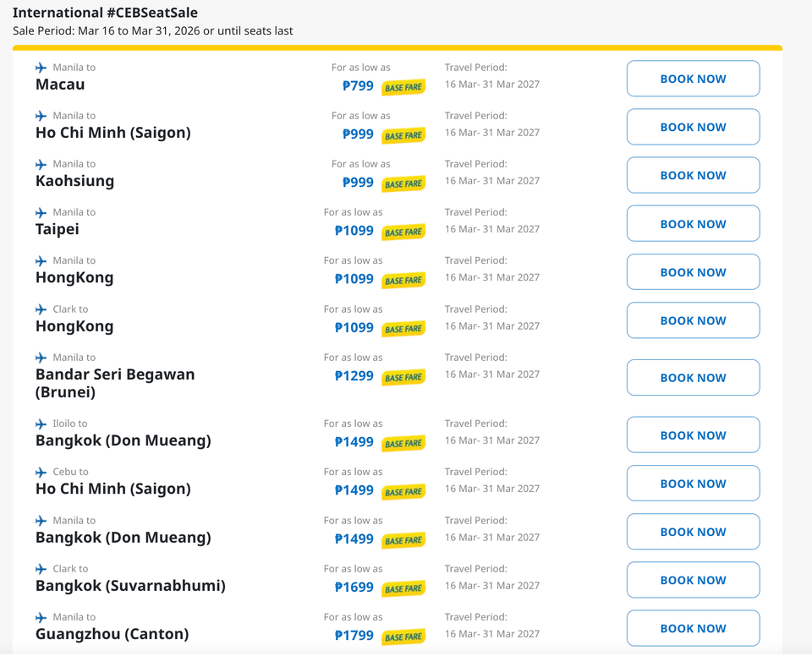Book Manila to Bangkok (Don Mueang) flight
Screen dimensions: 812x656
pos(693,532)
